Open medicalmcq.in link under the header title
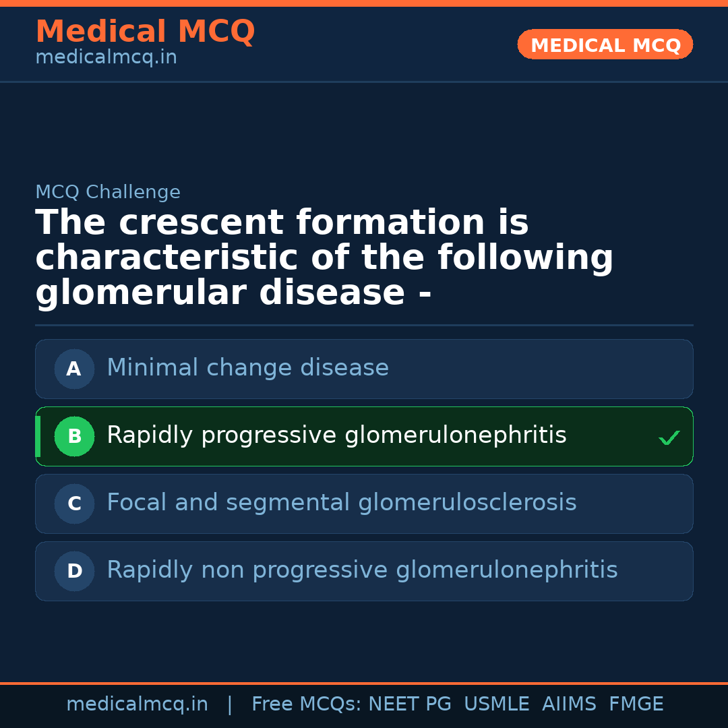Viewport: 728px width, 728px height. (x=106, y=58)
